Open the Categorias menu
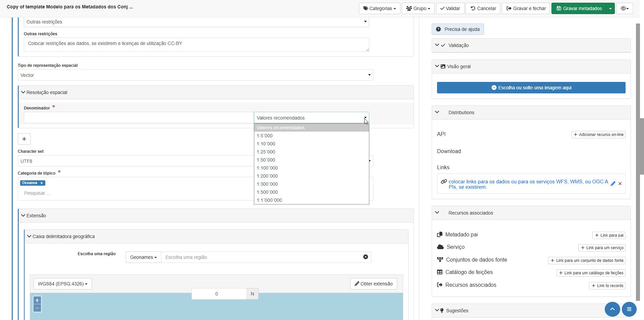 [x=379, y=8]
